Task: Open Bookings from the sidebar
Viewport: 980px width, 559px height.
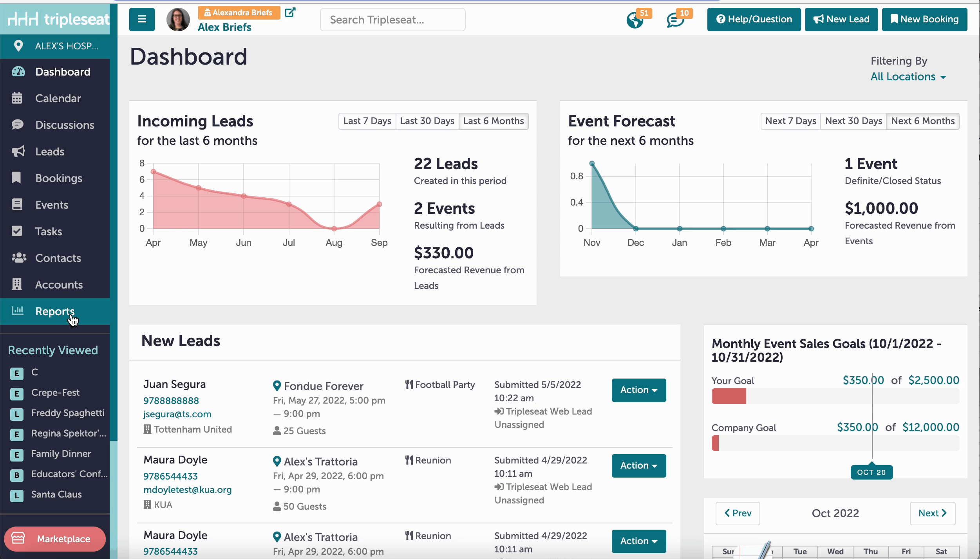Action: coord(55,178)
